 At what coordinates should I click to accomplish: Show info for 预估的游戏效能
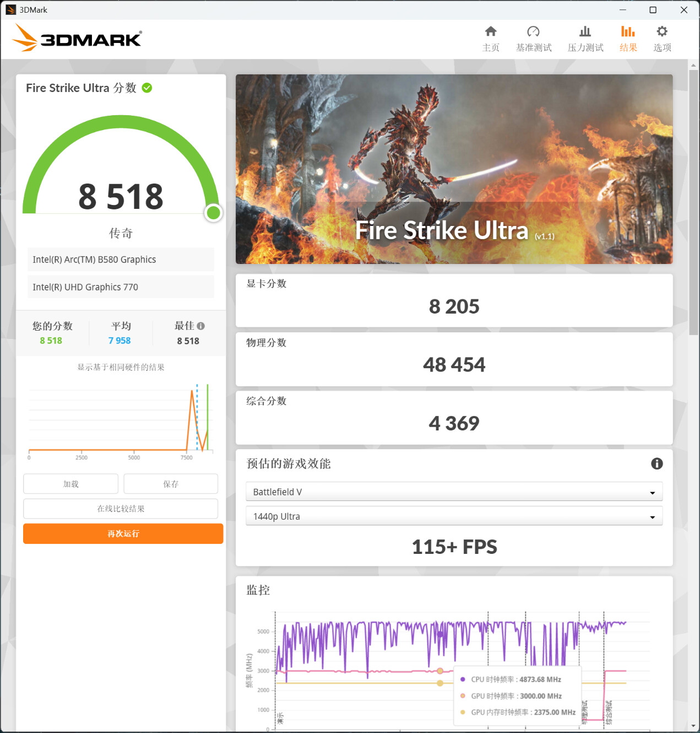(x=656, y=463)
